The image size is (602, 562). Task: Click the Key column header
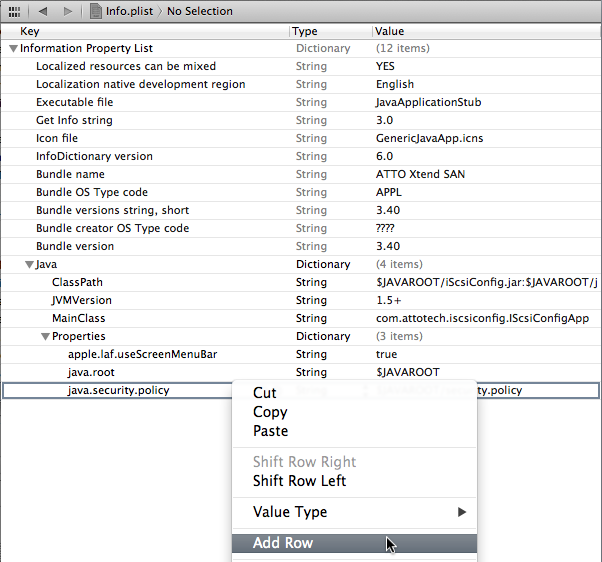[x=30, y=31]
